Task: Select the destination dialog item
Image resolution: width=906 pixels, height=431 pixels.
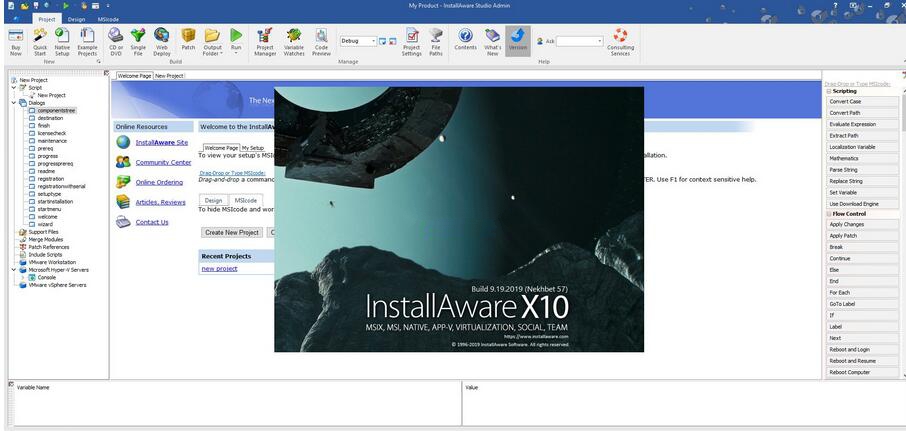Action: click(50, 118)
